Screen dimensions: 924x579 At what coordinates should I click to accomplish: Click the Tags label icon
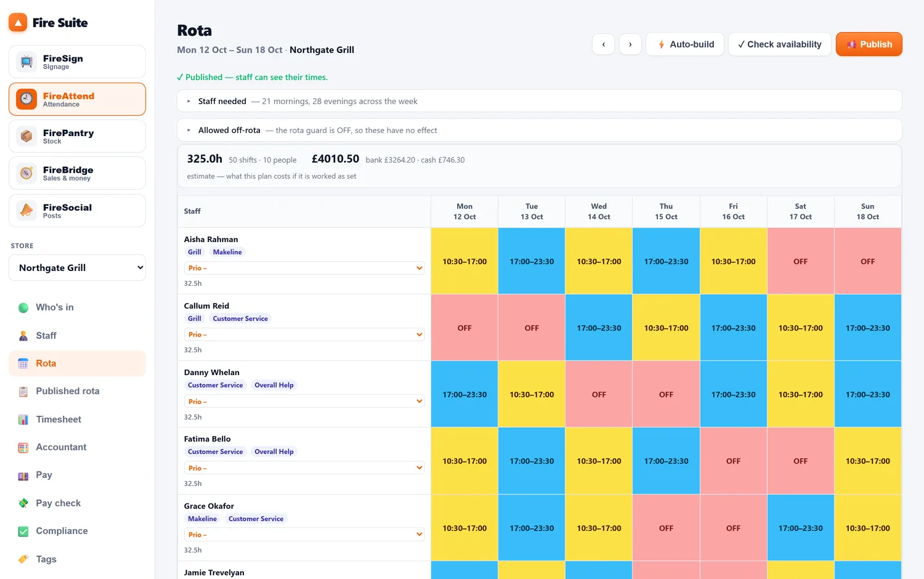point(23,559)
